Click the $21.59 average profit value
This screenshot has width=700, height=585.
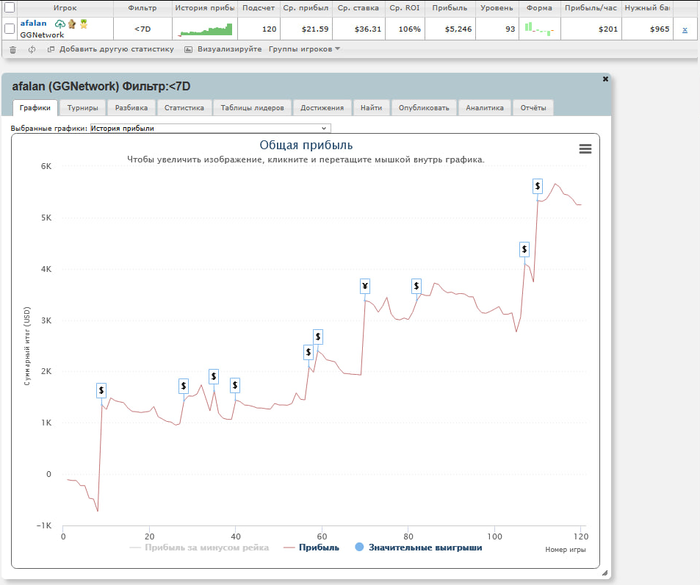315,29
